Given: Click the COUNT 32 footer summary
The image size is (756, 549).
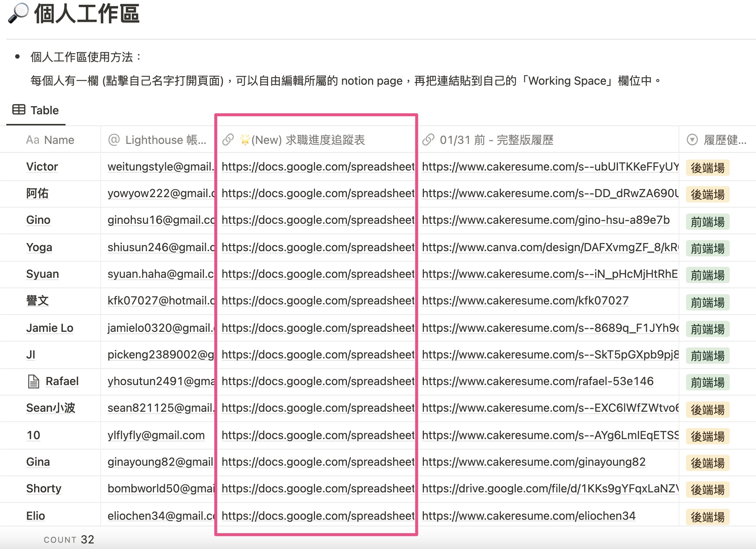Looking at the screenshot, I should (69, 539).
